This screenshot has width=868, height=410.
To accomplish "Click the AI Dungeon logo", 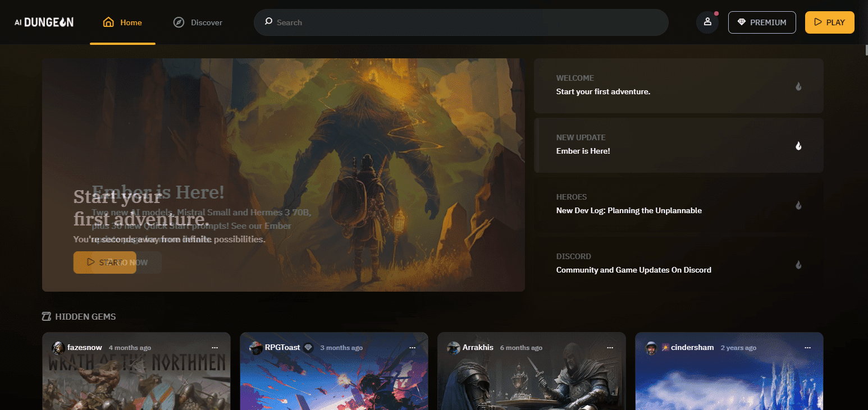I will click(x=44, y=22).
